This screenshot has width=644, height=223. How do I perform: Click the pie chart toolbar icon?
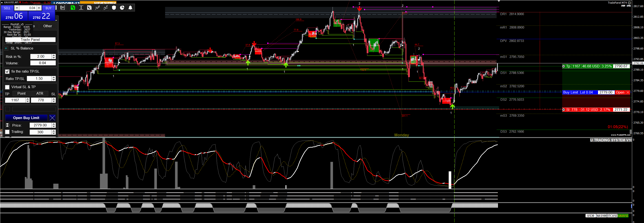(122, 8)
